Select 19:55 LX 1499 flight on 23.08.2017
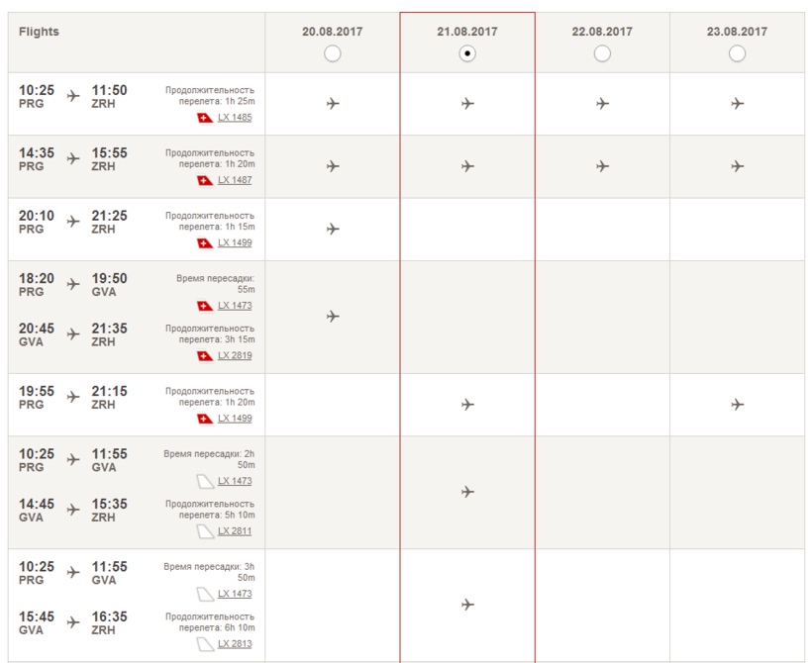The width and height of the screenshot is (812, 663). click(x=738, y=404)
